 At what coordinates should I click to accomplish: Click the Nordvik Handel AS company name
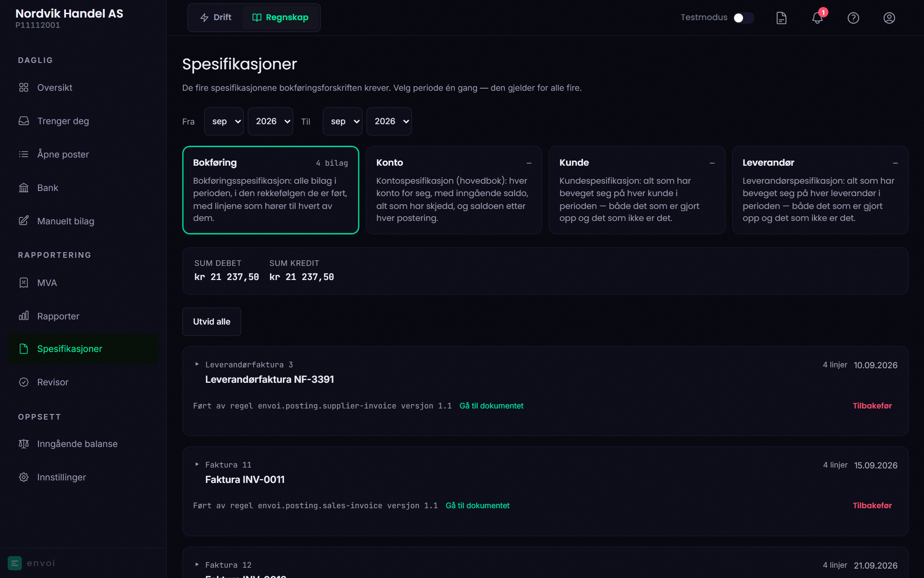click(69, 13)
